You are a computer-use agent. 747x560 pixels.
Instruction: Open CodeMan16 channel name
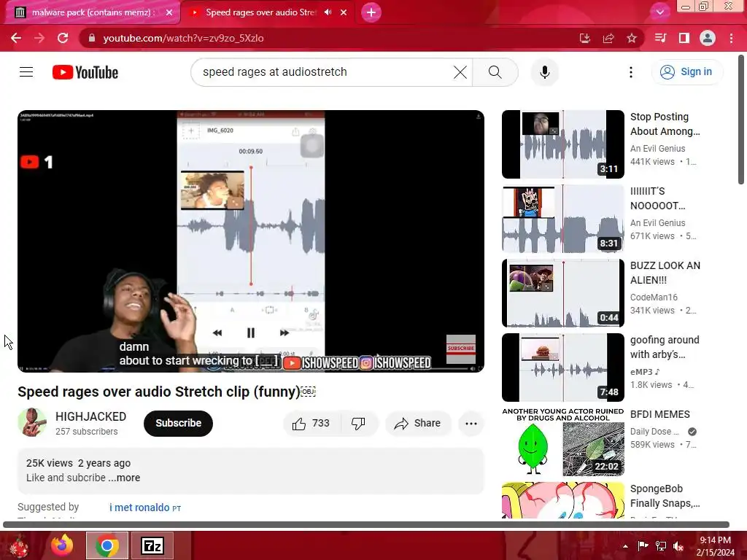654,297
